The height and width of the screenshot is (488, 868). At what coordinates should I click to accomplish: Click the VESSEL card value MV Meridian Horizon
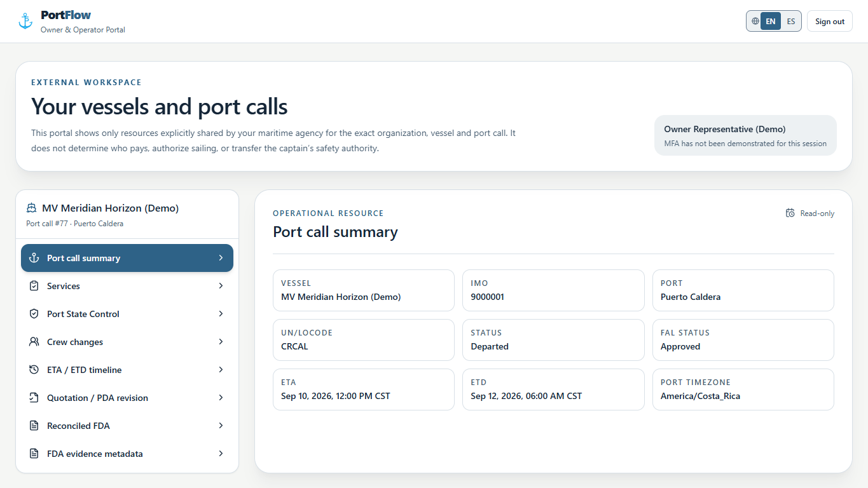pos(341,297)
